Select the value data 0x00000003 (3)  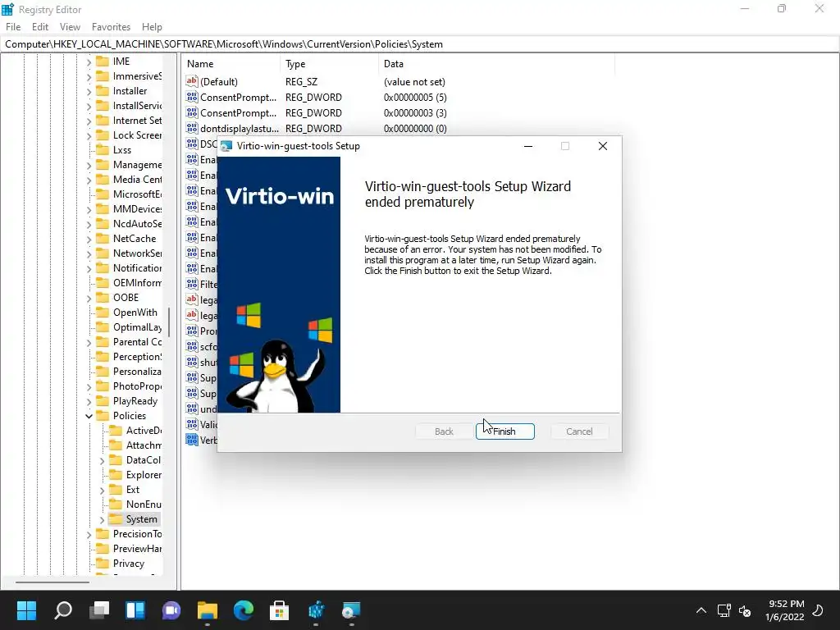[x=415, y=113]
